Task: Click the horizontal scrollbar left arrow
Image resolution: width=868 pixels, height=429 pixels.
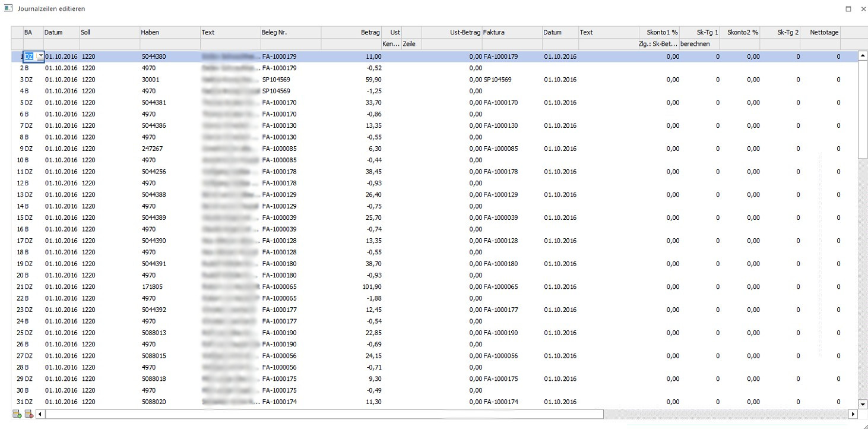Action: (x=40, y=414)
